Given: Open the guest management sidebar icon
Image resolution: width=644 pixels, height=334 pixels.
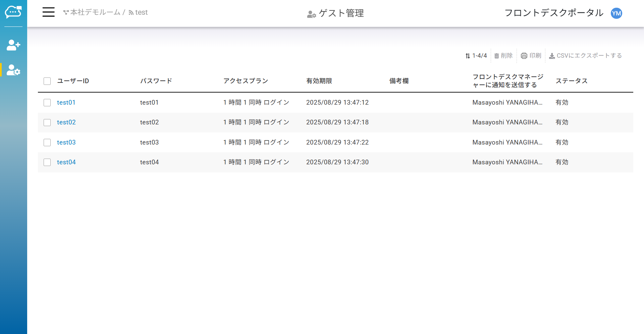Looking at the screenshot, I should [13, 70].
